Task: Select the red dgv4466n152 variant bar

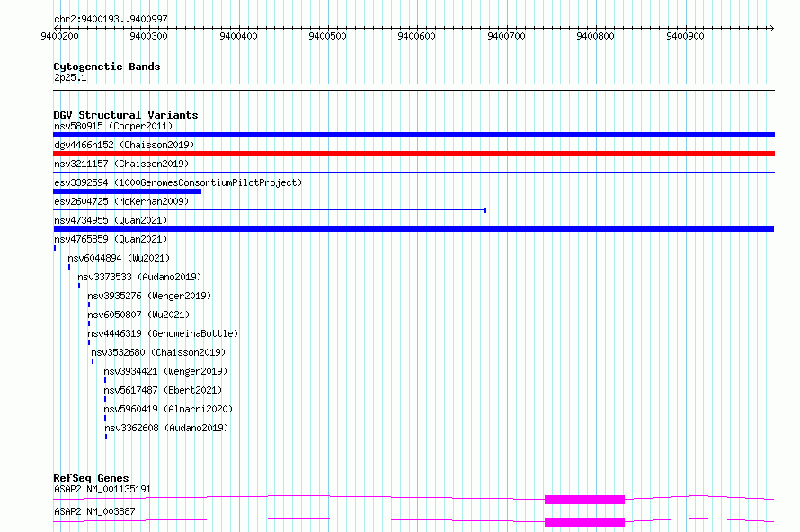Action: click(x=413, y=154)
